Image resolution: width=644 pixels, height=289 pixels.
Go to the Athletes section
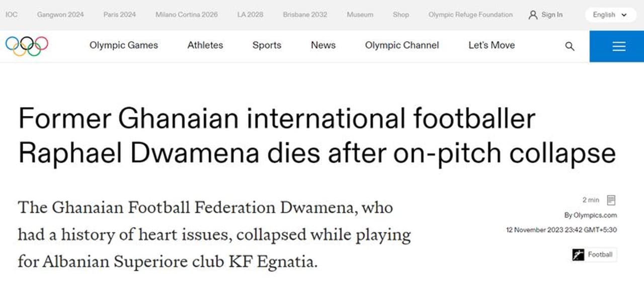tap(205, 45)
